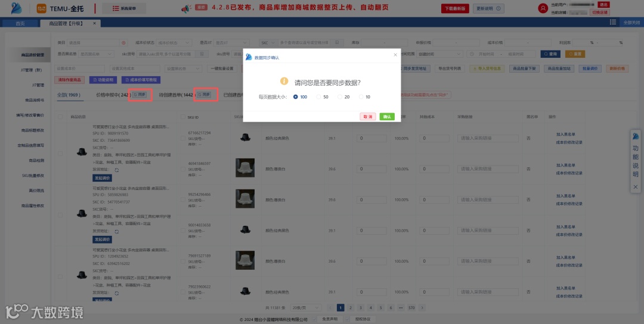Click the red 下载最新版 button
The width and height of the screenshot is (644, 324).
click(455, 8)
